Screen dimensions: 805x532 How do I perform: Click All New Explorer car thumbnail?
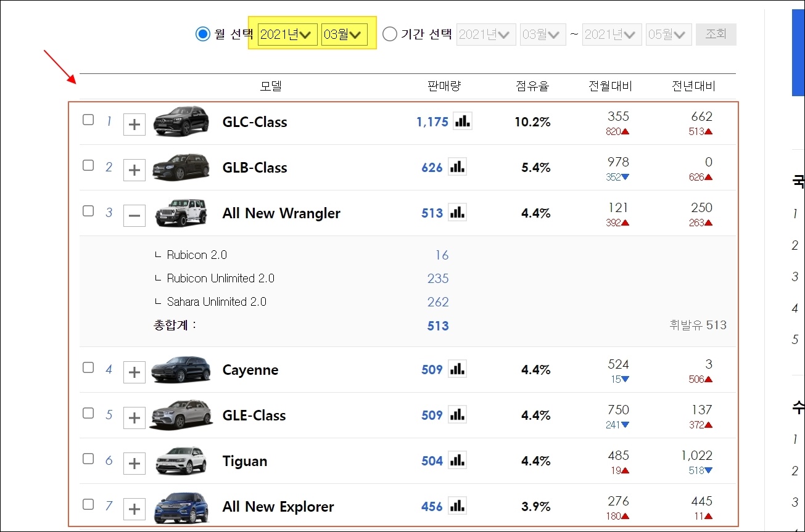point(181,507)
